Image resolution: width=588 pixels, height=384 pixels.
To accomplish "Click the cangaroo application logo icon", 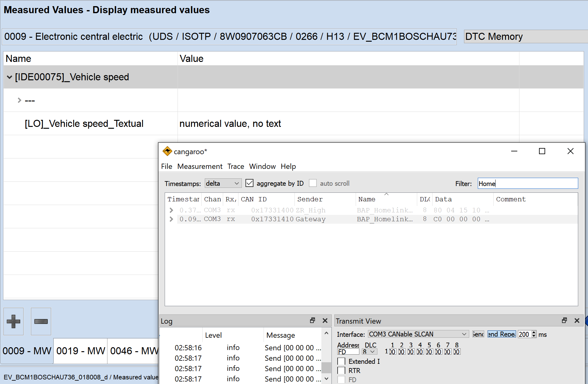I will (167, 151).
